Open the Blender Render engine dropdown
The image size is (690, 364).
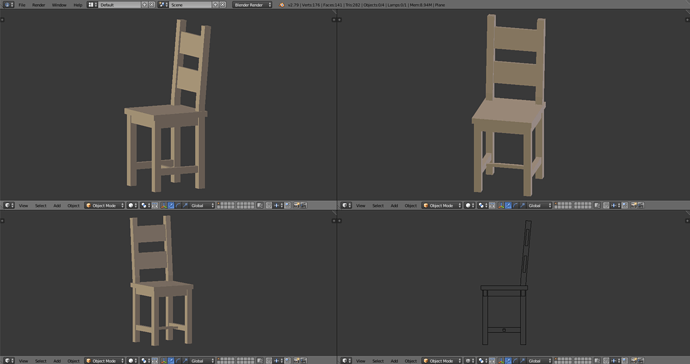pos(252,4)
